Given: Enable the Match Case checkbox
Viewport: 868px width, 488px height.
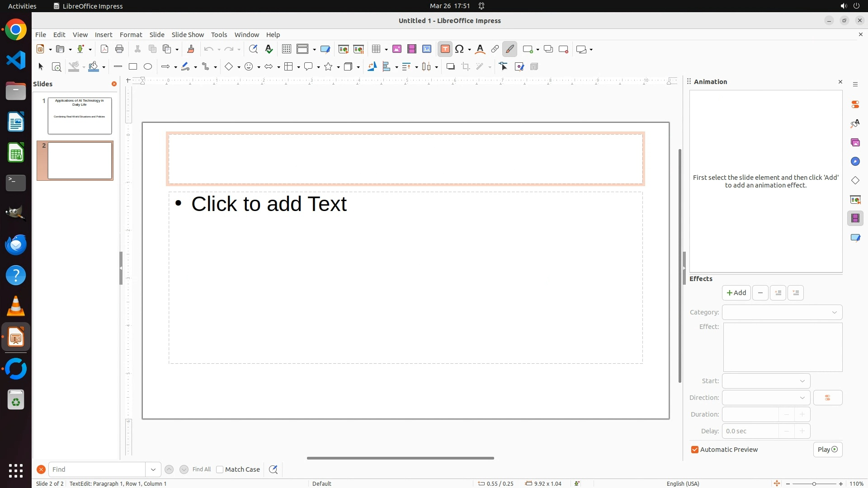Looking at the screenshot, I should [220, 469].
